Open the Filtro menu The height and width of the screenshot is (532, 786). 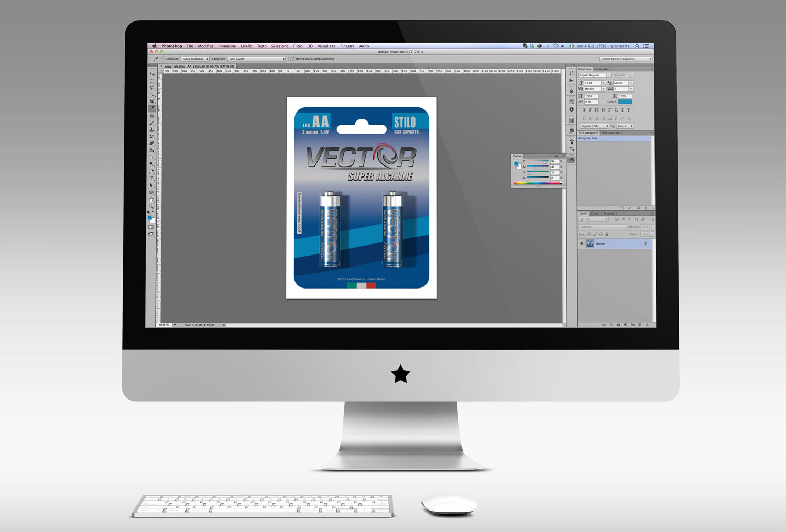tap(298, 46)
